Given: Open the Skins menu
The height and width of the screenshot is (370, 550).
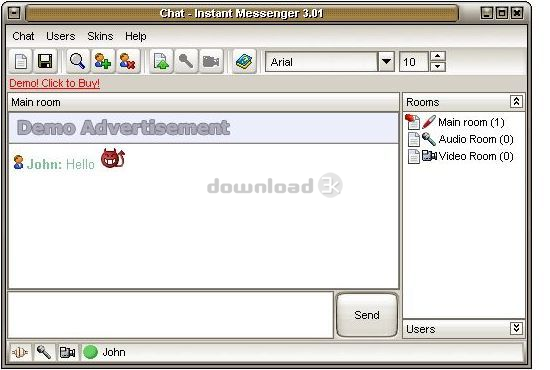Looking at the screenshot, I should click(x=100, y=36).
